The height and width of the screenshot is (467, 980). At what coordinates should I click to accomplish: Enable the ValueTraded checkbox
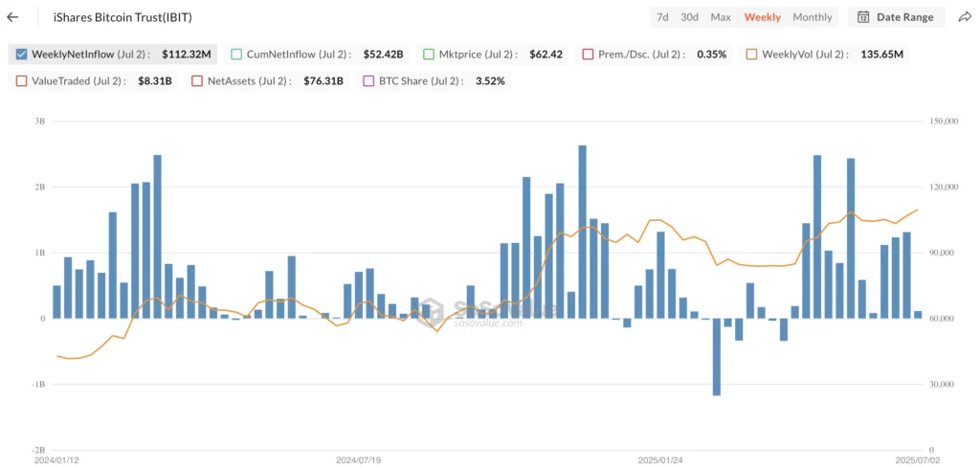coord(21,80)
